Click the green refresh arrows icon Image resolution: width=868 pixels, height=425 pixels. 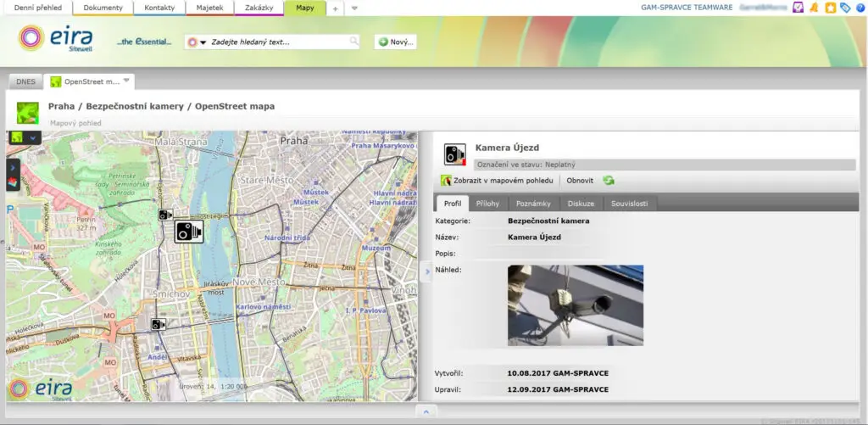tap(608, 181)
